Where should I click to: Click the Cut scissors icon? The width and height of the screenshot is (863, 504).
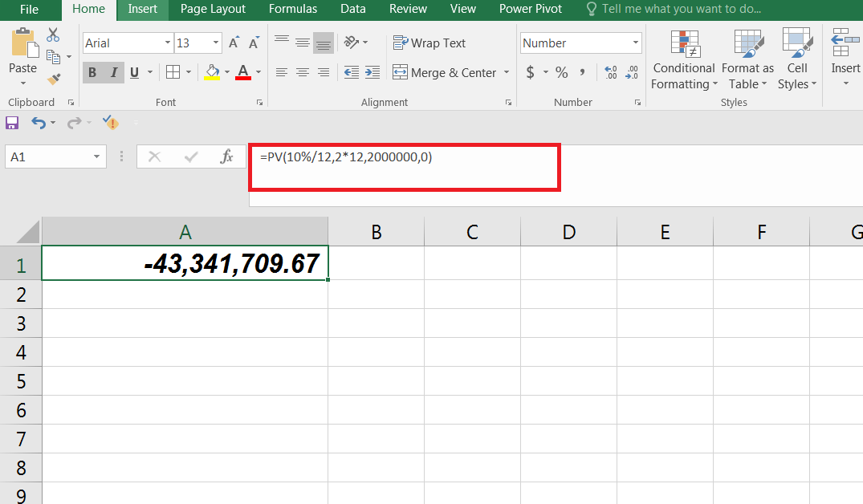[53, 35]
